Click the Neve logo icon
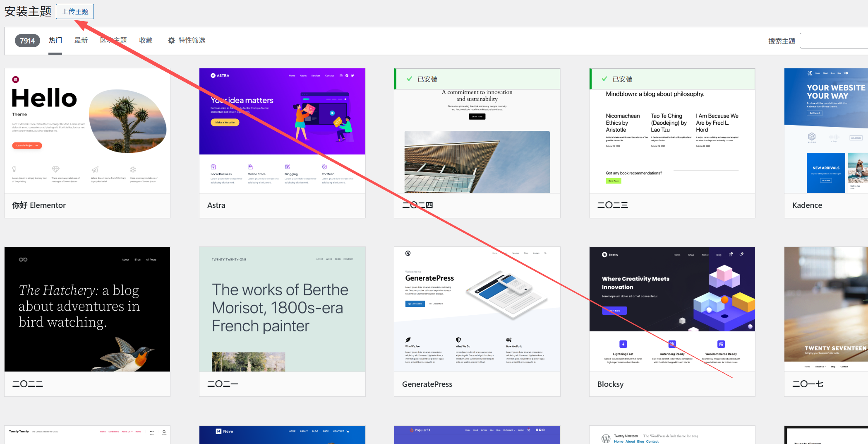This screenshot has width=868, height=444. (218, 431)
